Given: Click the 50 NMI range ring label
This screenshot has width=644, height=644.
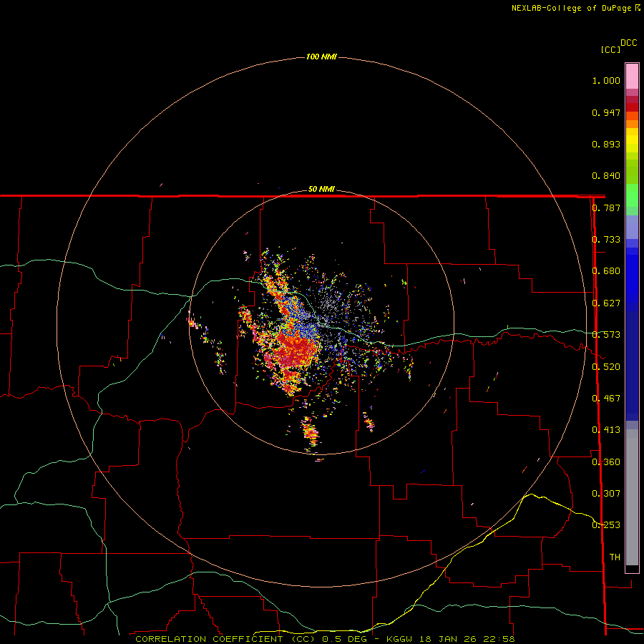Looking at the screenshot, I should tap(321, 190).
